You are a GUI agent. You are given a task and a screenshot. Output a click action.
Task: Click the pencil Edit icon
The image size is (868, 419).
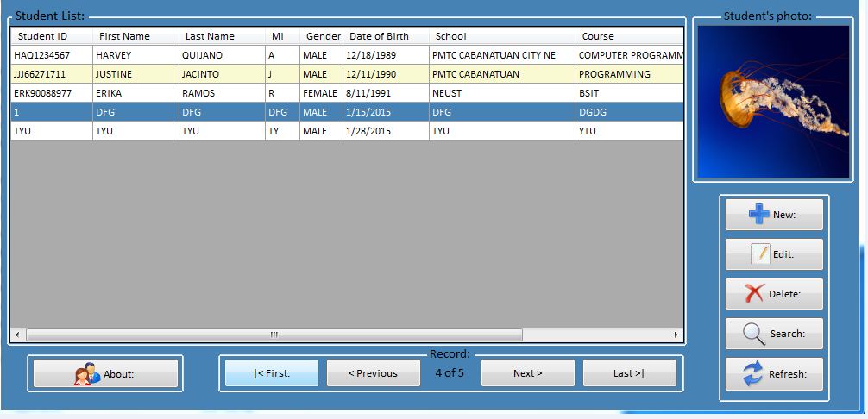click(x=760, y=254)
